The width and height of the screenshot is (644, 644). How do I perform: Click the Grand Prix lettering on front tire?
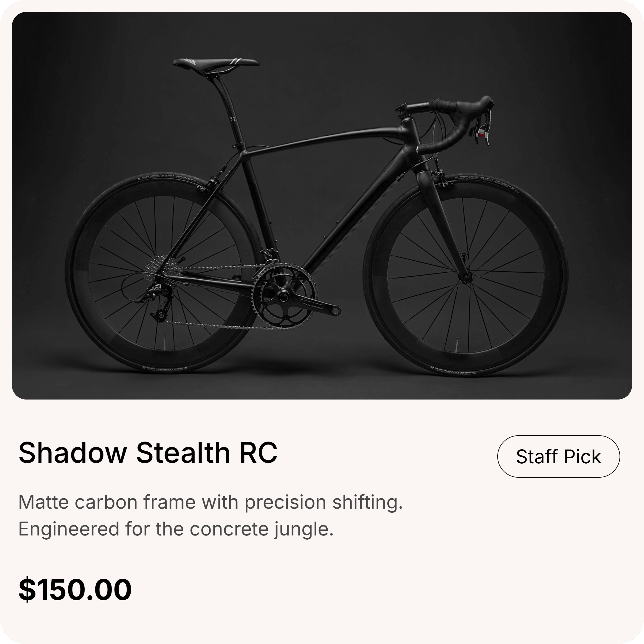coord(484,180)
